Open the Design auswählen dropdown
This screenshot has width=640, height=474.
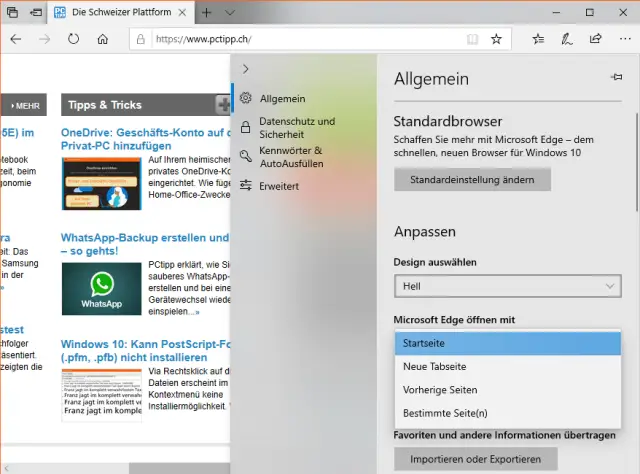[x=508, y=286]
